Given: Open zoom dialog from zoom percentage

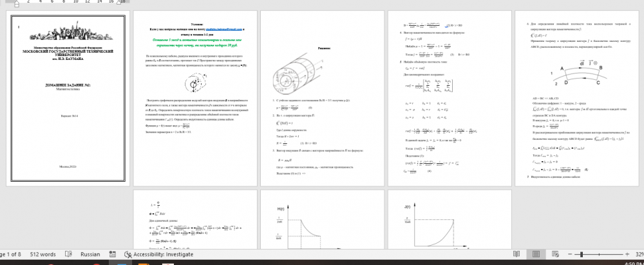Looking at the screenshot, I should (x=639, y=254).
